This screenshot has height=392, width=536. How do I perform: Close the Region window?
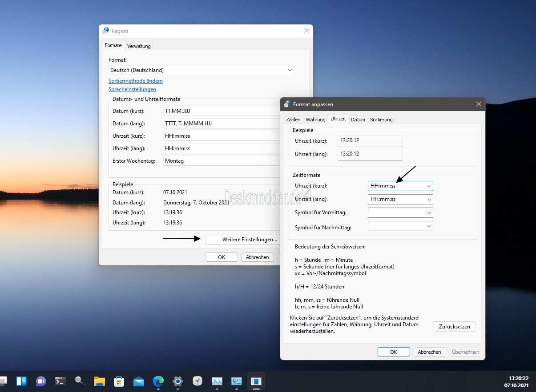(x=306, y=31)
